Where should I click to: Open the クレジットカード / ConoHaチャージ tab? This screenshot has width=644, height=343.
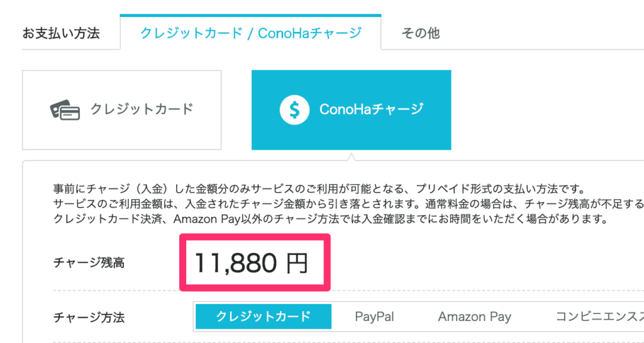tap(250, 33)
